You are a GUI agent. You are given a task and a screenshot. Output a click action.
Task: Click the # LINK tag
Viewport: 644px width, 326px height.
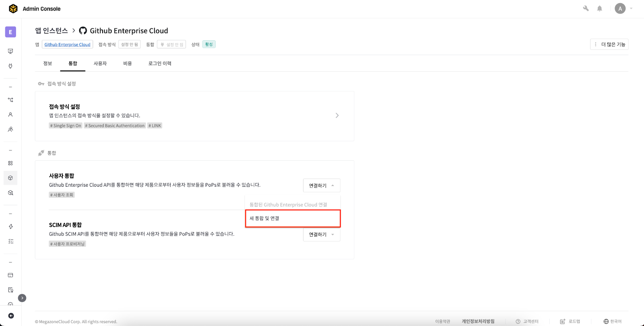pos(155,126)
